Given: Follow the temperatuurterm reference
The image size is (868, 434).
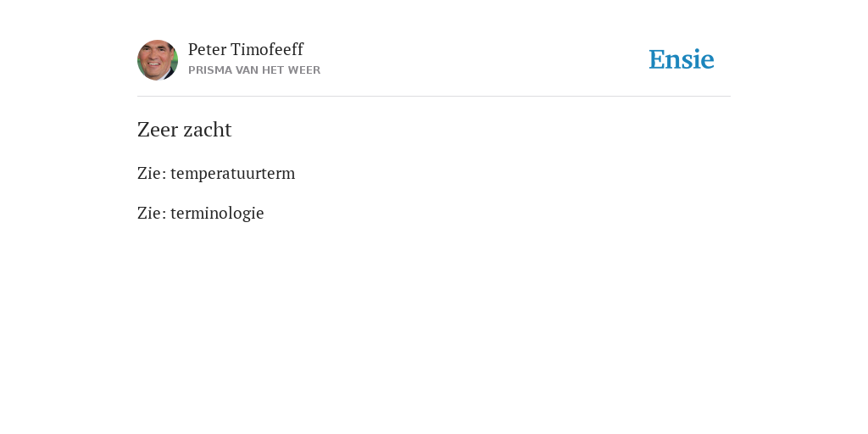Looking at the screenshot, I should (x=232, y=173).
